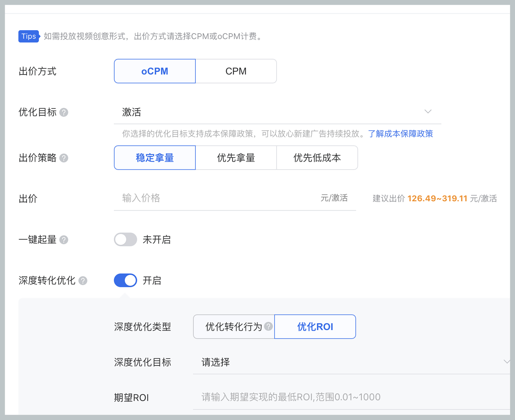Toggle off the 未开启 switch

point(125,239)
